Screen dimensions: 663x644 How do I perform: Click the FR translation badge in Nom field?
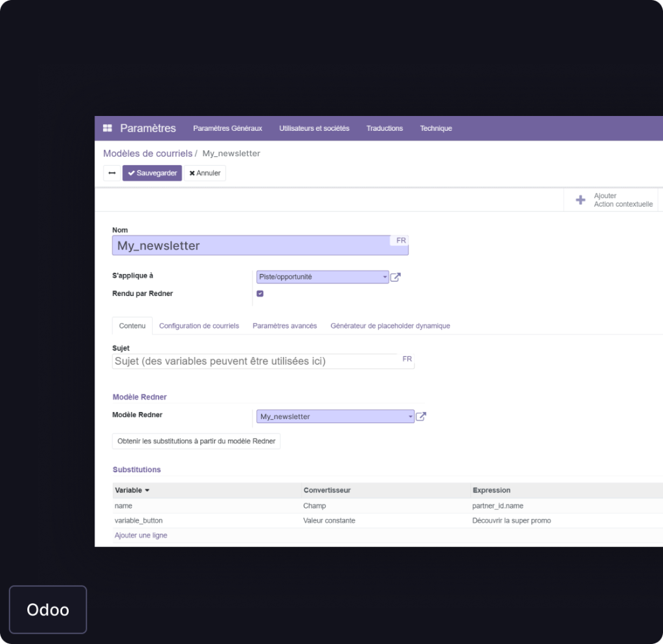tap(401, 240)
